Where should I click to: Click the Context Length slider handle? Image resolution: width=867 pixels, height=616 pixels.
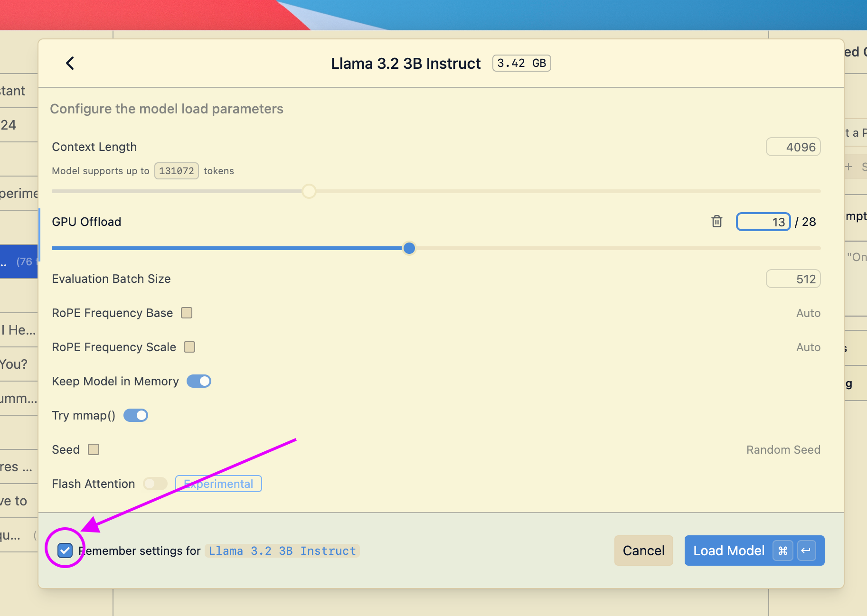[309, 191]
